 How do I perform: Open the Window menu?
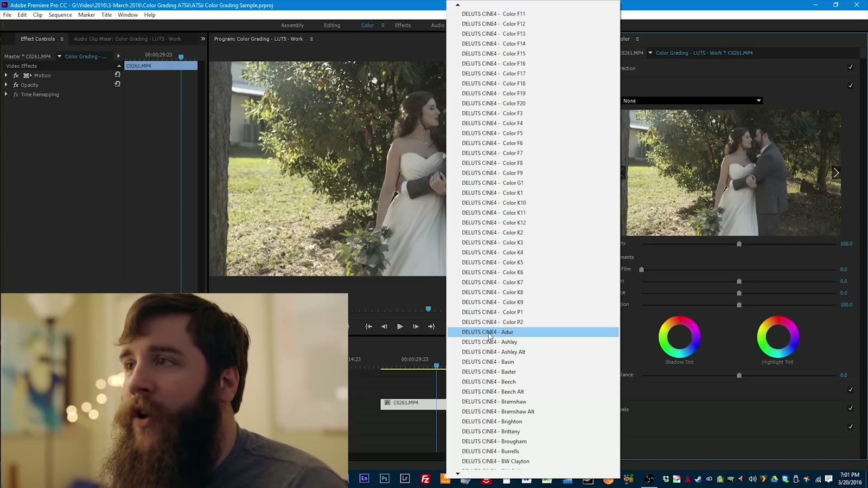[127, 15]
